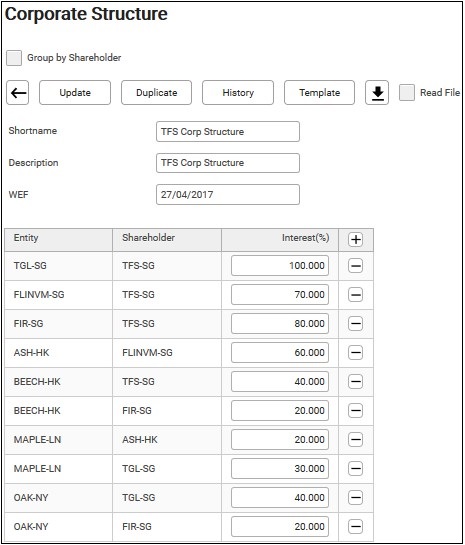This screenshot has height=545, width=465.
Task: Remove the BEECH-HK / FIR-SG row
Action: (356, 411)
